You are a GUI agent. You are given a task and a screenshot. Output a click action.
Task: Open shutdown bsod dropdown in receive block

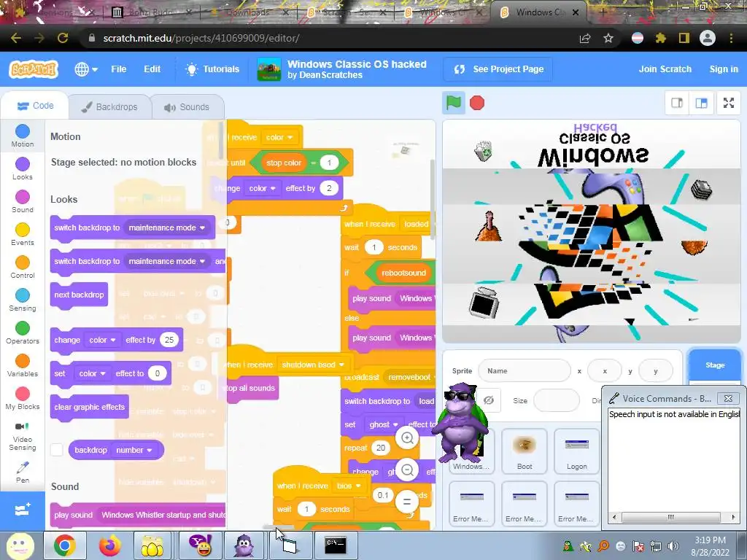[312, 365]
